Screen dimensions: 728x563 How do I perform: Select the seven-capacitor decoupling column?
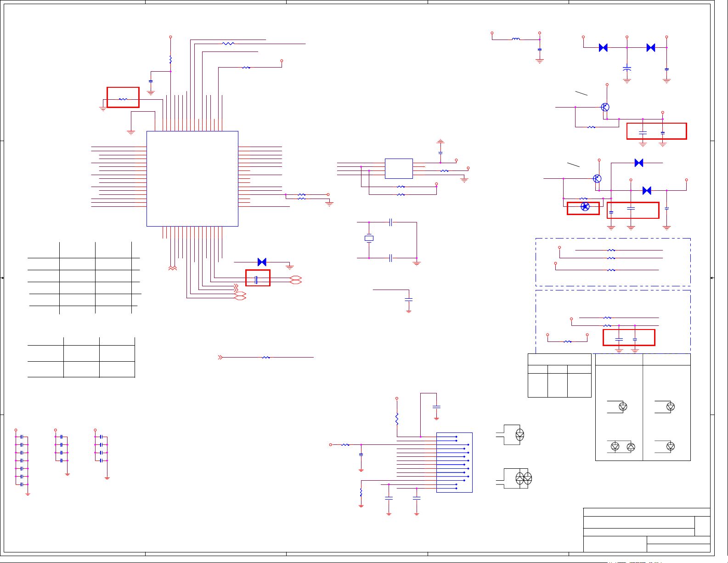[22, 461]
